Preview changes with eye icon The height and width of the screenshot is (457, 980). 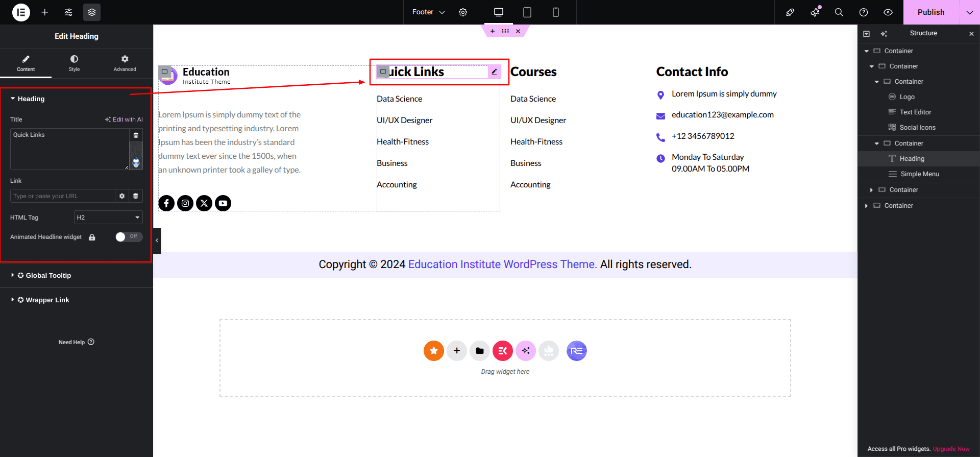click(x=888, y=12)
